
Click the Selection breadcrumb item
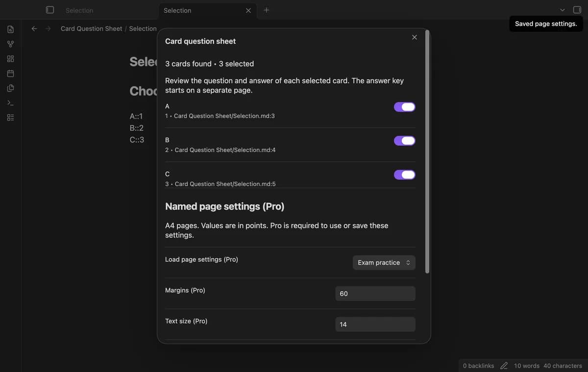(143, 28)
